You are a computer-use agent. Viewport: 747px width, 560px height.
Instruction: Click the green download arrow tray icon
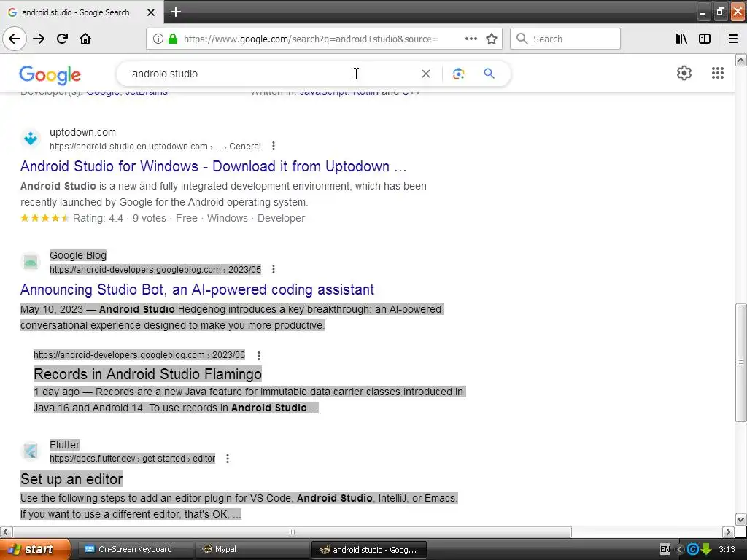click(706, 550)
